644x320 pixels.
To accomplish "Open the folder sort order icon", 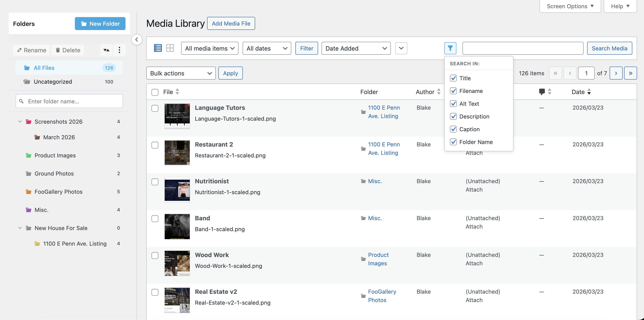I will [106, 50].
